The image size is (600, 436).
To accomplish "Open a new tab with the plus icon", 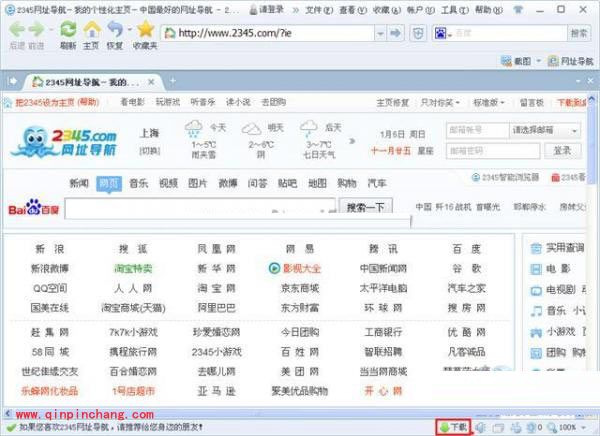I will [x=173, y=80].
